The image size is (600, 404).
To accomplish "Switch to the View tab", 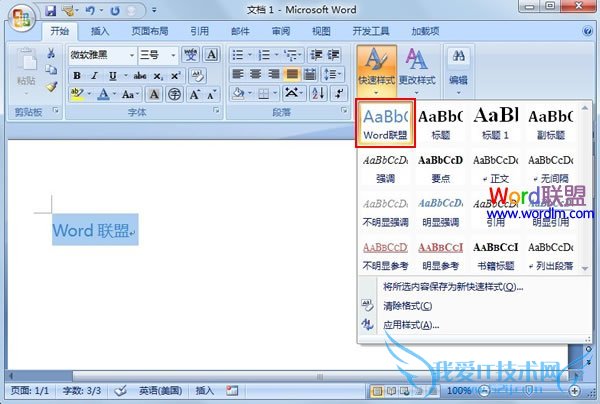I will click(321, 31).
